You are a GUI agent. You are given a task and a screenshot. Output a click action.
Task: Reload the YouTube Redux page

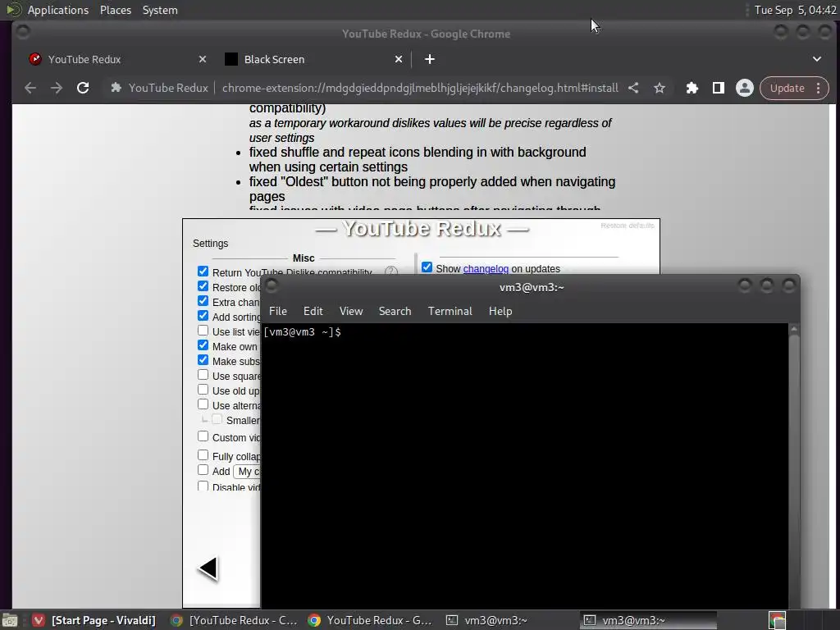click(x=83, y=88)
